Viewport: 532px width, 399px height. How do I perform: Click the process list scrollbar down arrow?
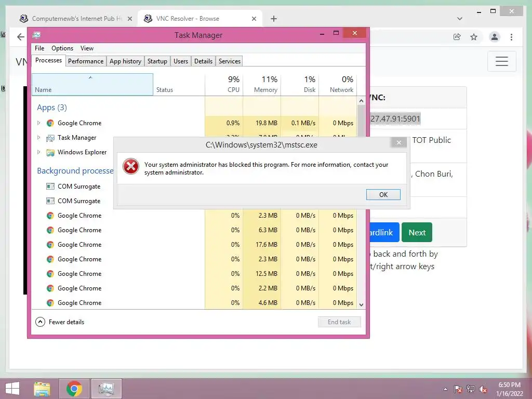point(361,304)
